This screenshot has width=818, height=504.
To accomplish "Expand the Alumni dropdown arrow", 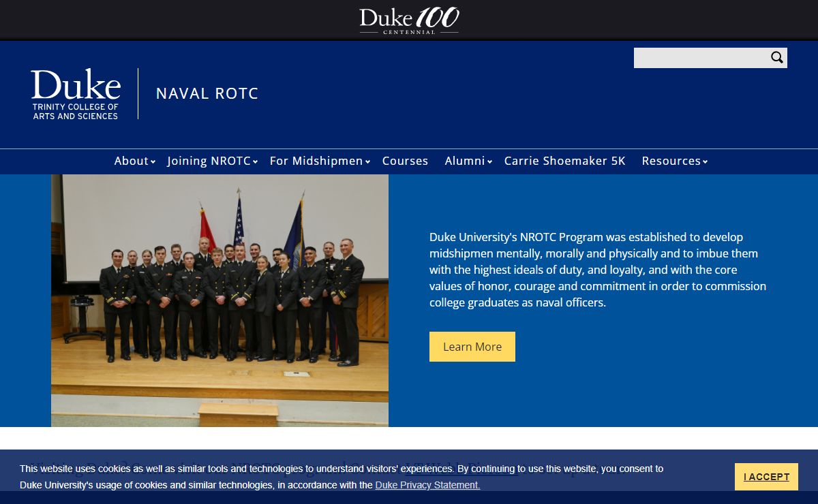I will (x=489, y=162).
